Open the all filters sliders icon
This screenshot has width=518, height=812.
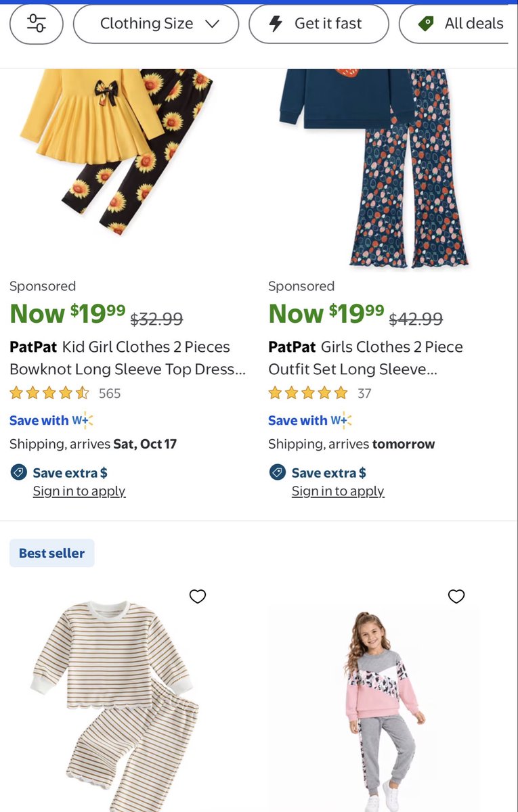37,24
